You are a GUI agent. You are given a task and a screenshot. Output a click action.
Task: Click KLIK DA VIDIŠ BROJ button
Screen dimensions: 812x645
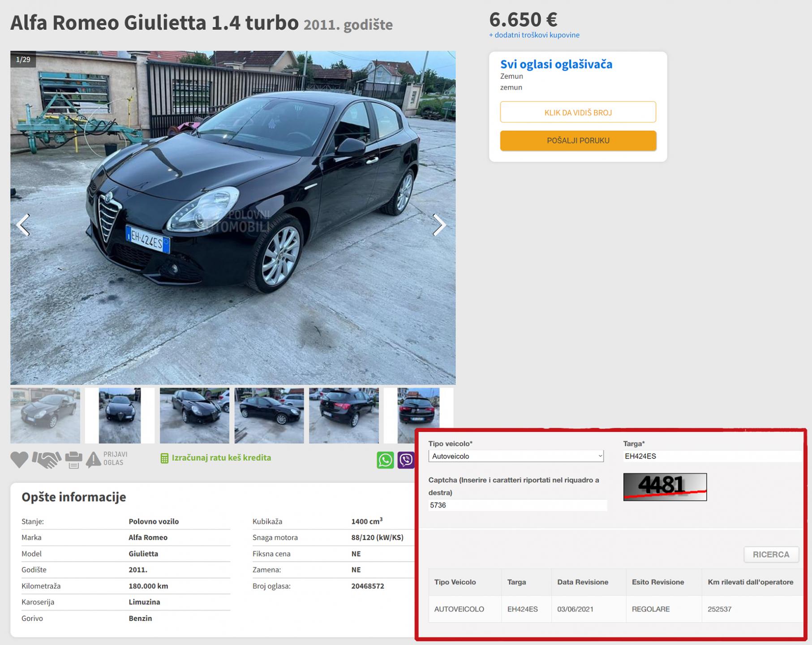[x=578, y=112]
